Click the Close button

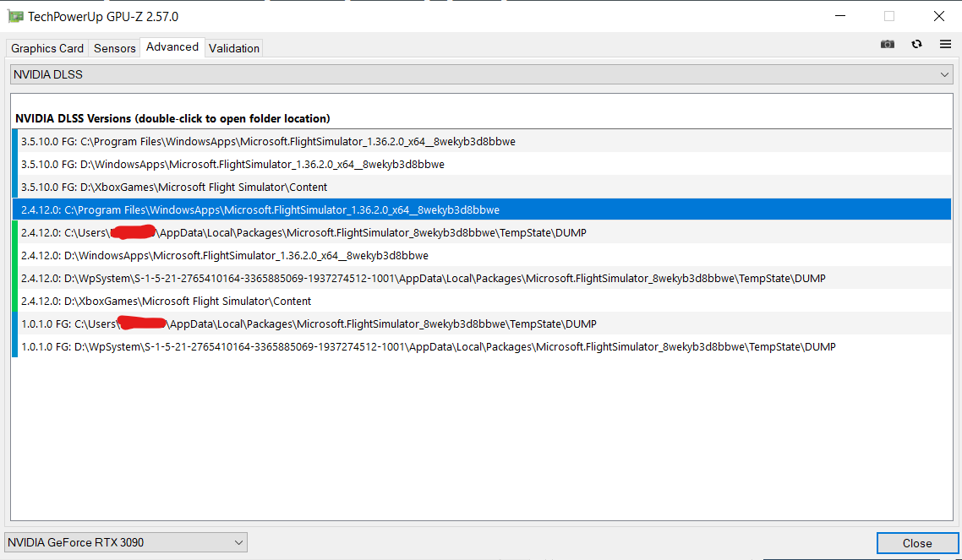click(x=917, y=543)
